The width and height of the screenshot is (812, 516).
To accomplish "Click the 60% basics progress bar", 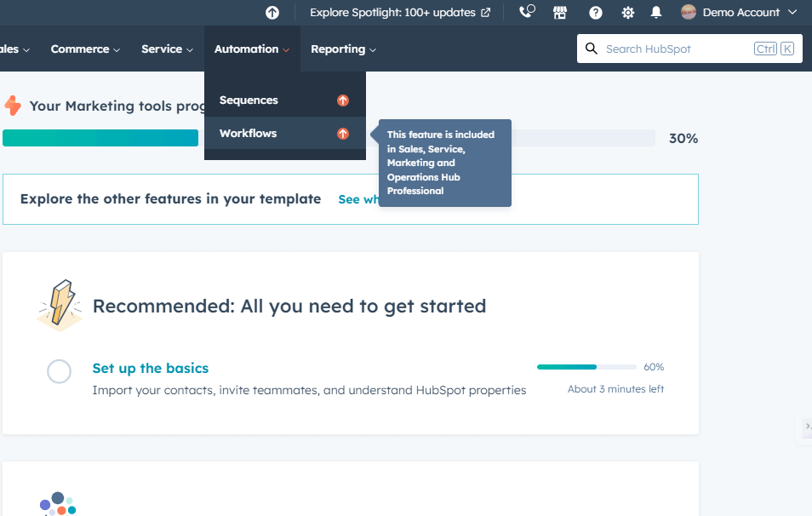I will point(586,367).
